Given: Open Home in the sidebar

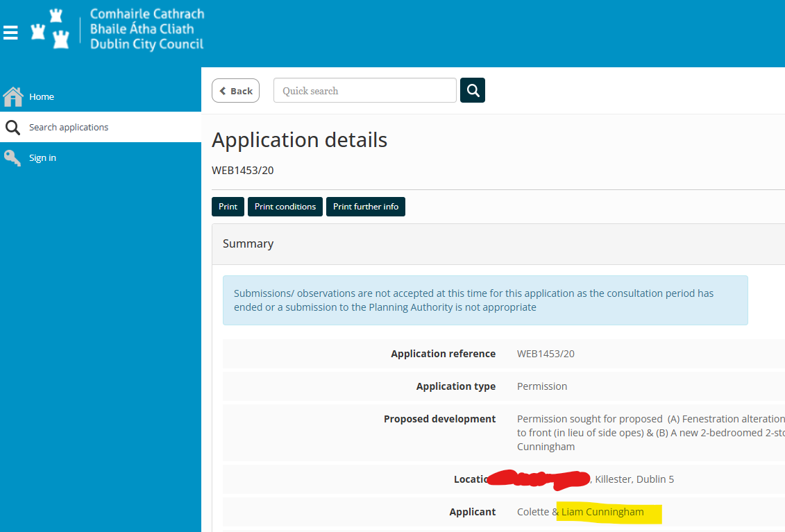Looking at the screenshot, I should tap(101, 96).
